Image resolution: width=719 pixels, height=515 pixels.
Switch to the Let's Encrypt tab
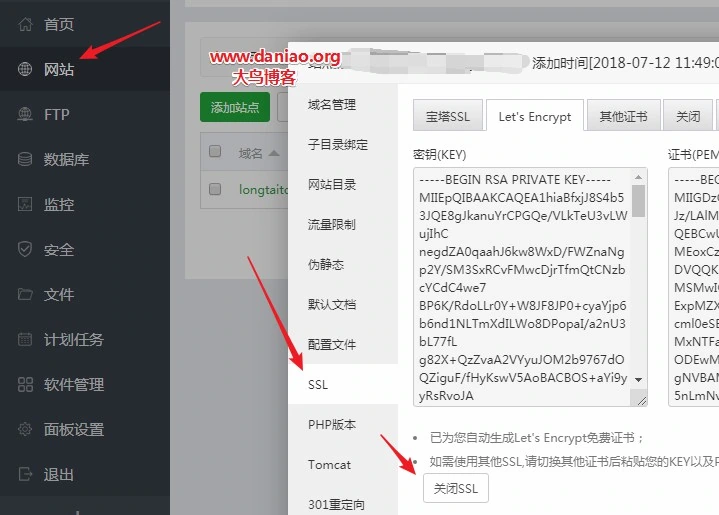click(x=535, y=116)
